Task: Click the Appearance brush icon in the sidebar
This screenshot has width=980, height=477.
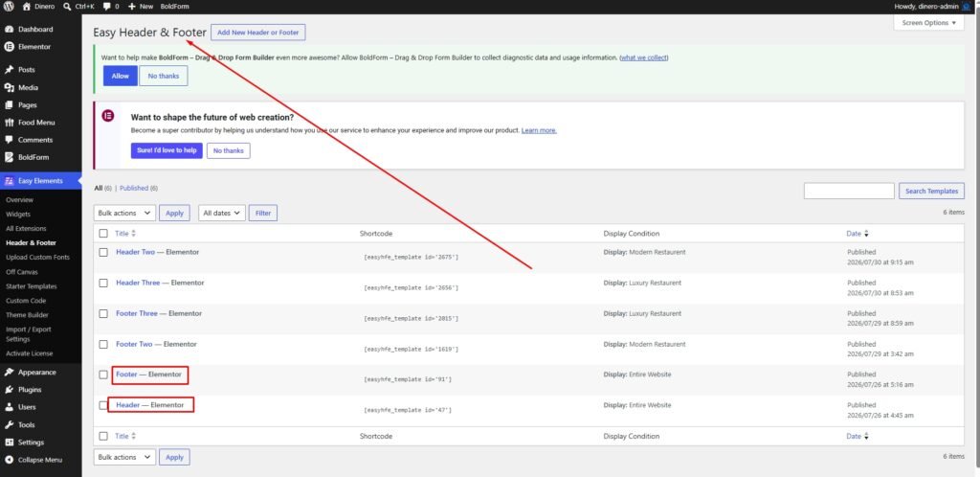Action: tap(9, 372)
